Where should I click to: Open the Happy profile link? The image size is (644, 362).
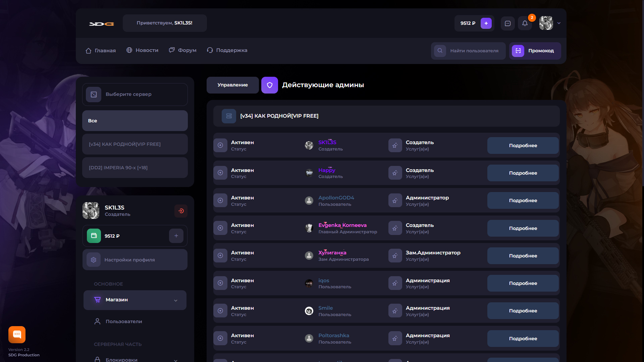click(x=327, y=170)
